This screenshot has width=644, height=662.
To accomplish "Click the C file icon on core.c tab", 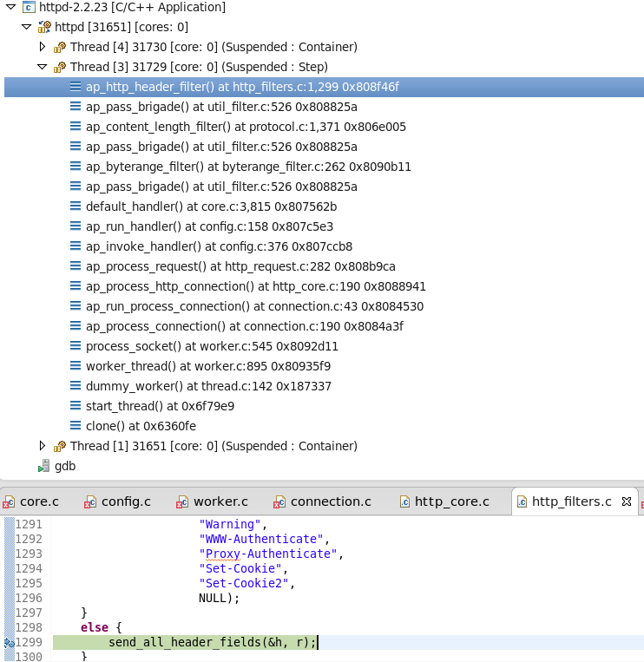I will click(x=10, y=501).
